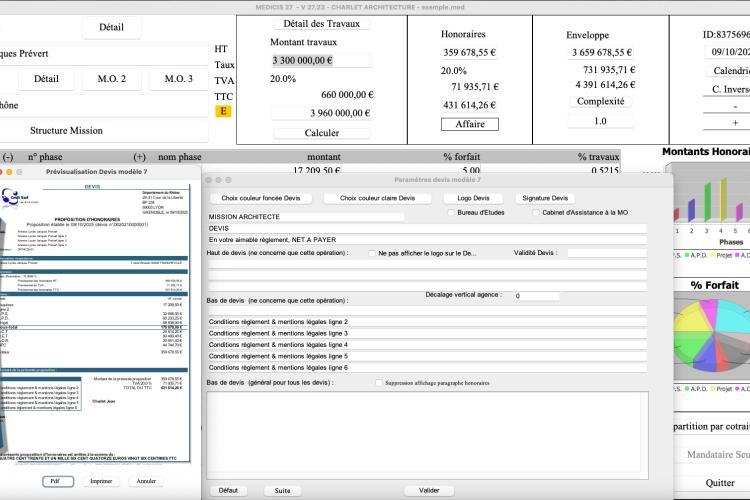Click the large Bas de devis général text area

(x=427, y=435)
